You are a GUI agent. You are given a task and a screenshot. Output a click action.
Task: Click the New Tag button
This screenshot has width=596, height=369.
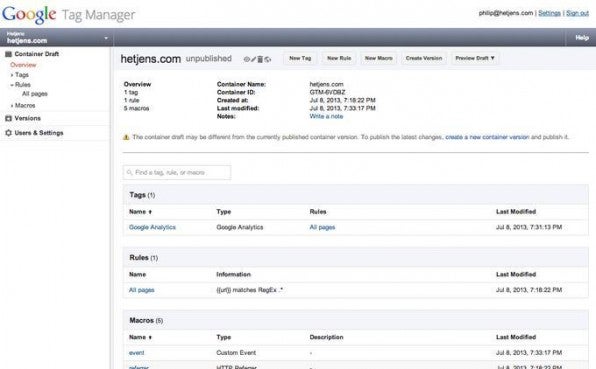(x=300, y=58)
